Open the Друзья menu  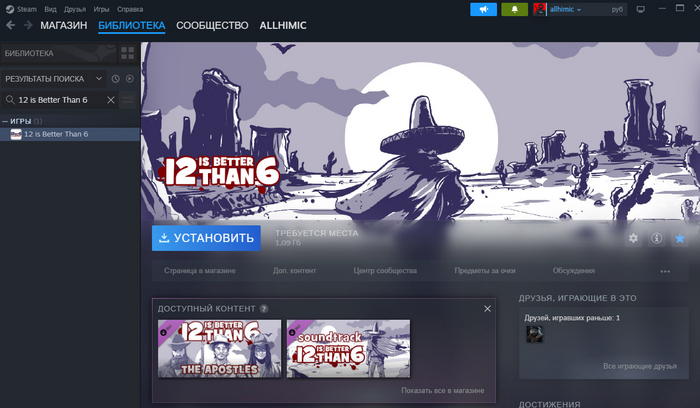tap(75, 9)
